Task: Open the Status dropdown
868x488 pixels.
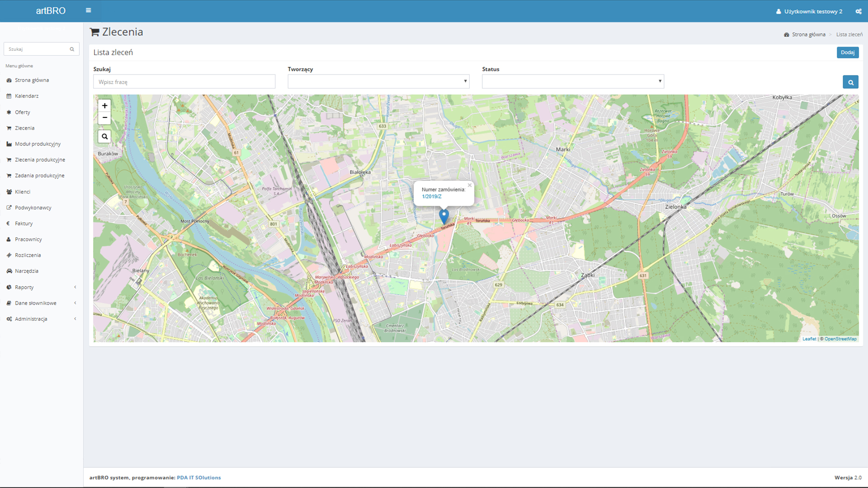Action: coord(573,81)
